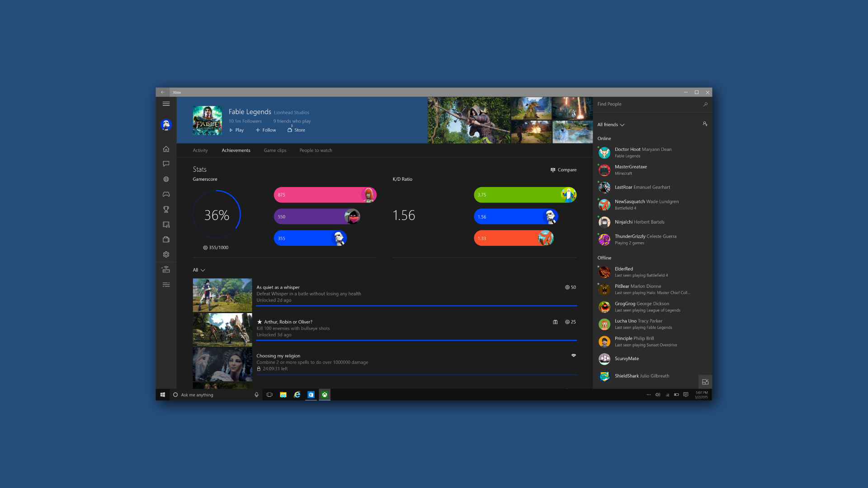Open the Store bag icon in the sidebar
868x488 pixels.
click(x=166, y=239)
